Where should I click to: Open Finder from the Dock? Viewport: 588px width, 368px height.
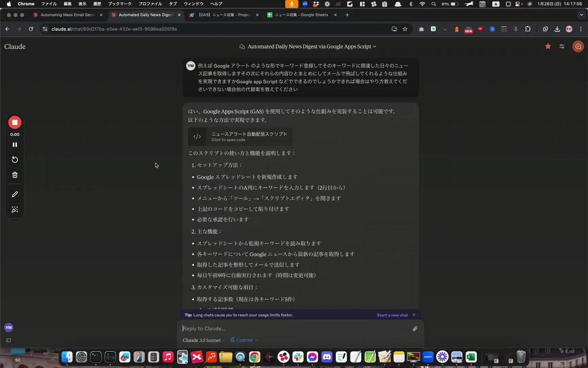67,356
